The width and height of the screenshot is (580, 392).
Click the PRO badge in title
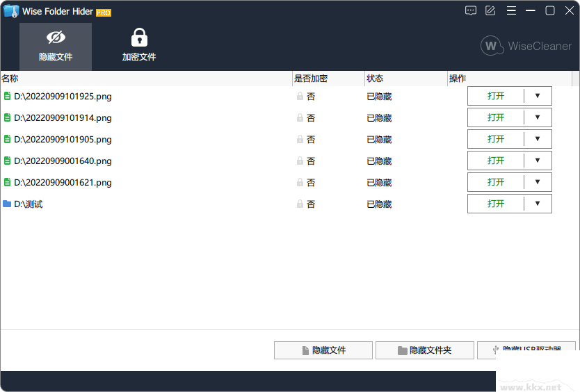[104, 13]
